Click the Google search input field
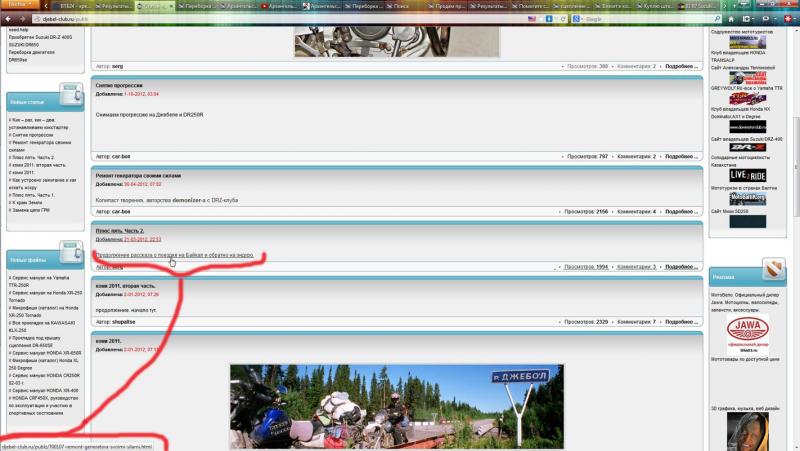 (648, 19)
